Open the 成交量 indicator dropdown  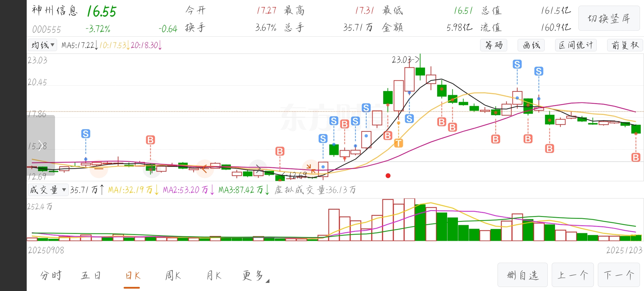coord(48,190)
